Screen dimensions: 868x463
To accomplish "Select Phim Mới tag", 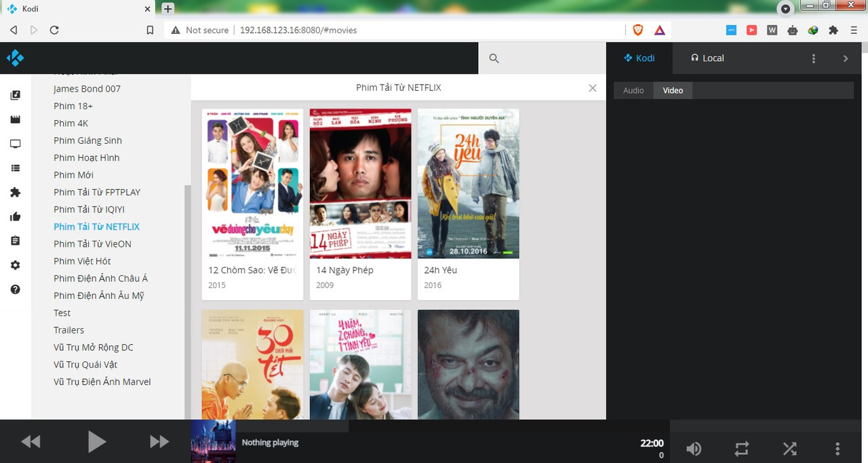I will 74,175.
